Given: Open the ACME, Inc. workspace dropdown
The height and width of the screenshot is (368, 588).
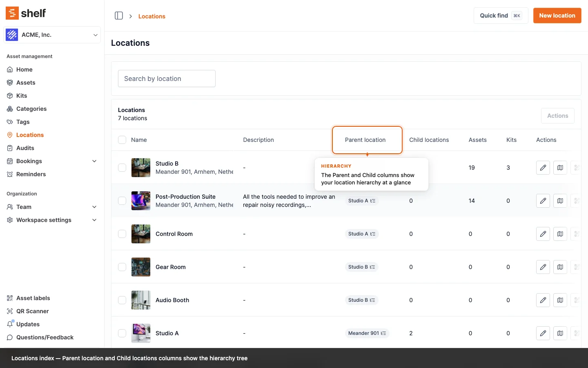Looking at the screenshot, I should click(52, 35).
